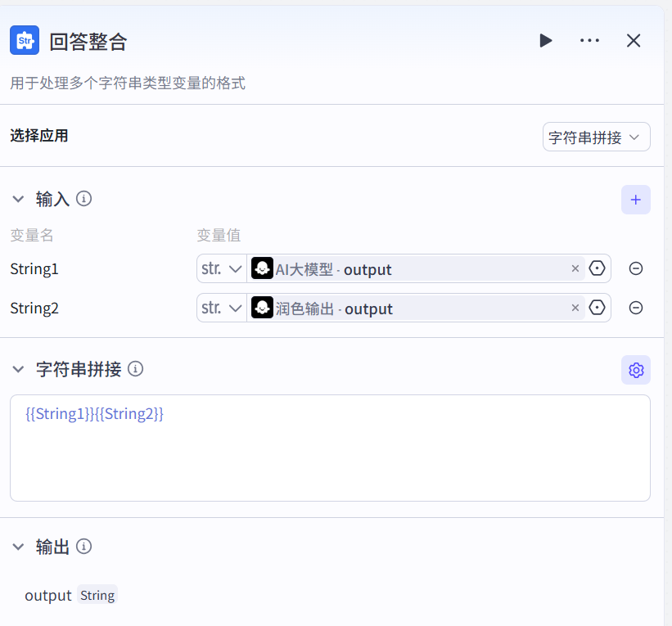Show info tooltip next to 字符串拼接
Screen dimensions: 672x626
[x=136, y=369]
